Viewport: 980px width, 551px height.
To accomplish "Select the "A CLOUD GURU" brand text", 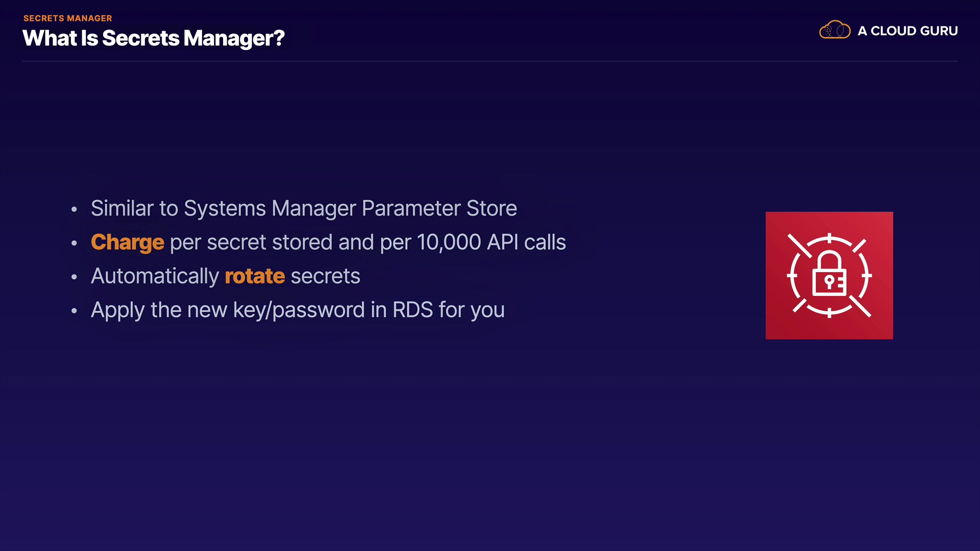I will tap(908, 31).
